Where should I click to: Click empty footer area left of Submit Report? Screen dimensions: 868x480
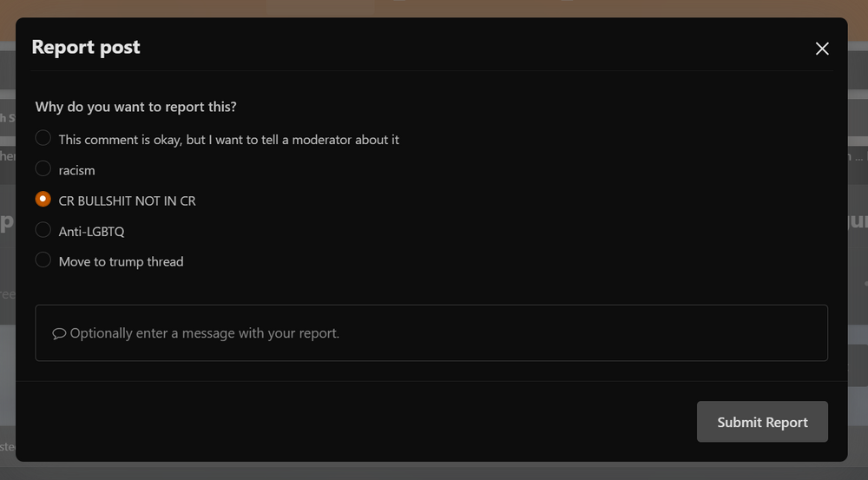point(347,422)
